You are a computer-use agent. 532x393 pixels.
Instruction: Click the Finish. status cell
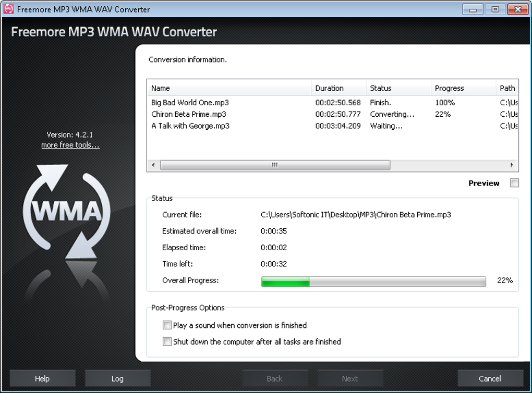[380, 102]
